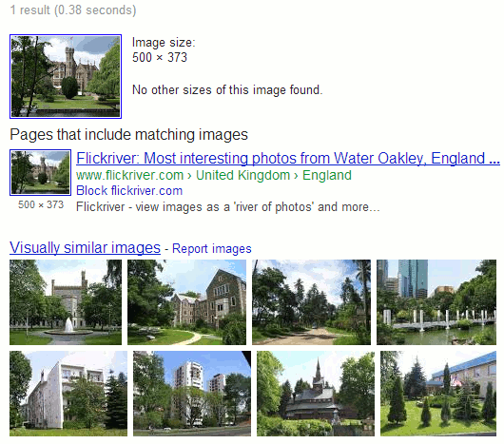
Task: Open the Flickriver result title link
Action: (x=288, y=158)
